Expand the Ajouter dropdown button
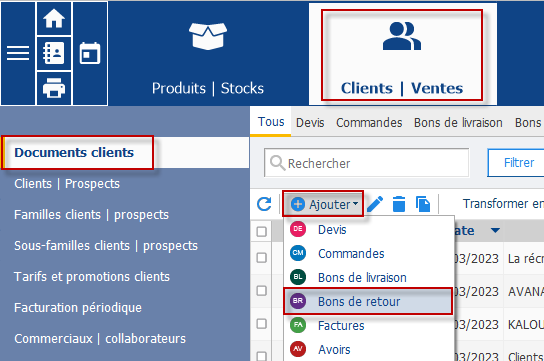 323,204
